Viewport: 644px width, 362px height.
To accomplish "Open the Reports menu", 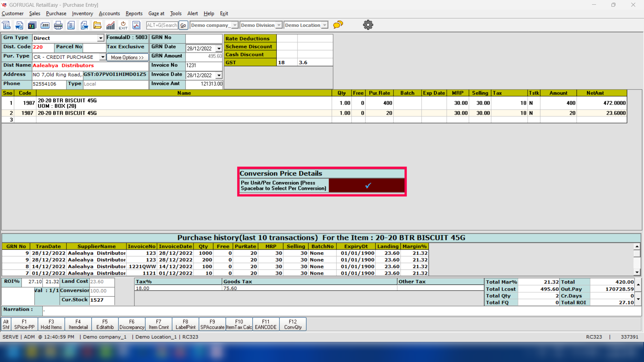I will [x=134, y=13].
